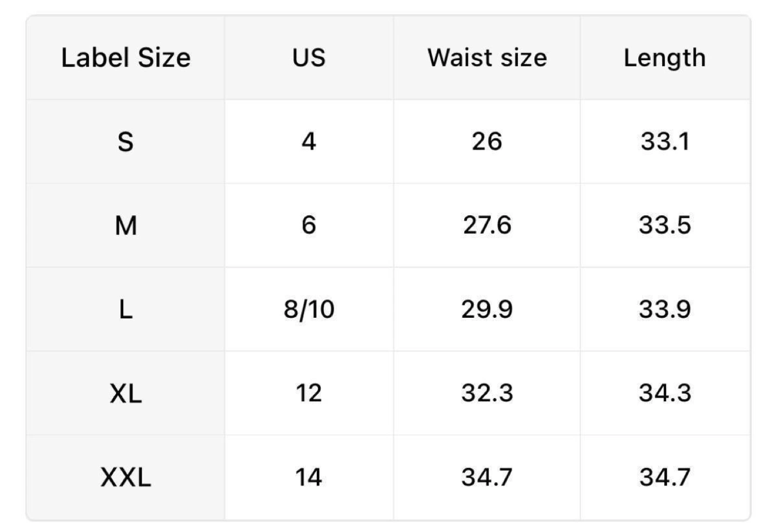Click the length 34.3 cell

[665, 393]
